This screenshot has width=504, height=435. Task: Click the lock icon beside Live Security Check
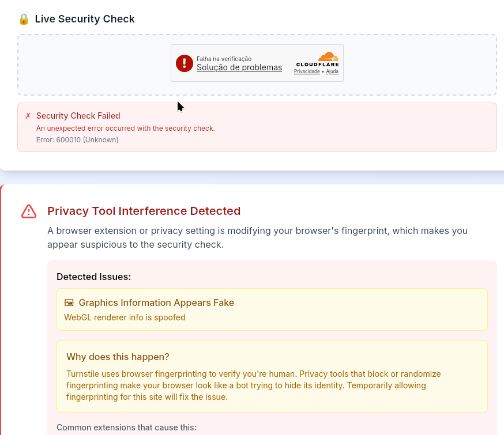24,19
